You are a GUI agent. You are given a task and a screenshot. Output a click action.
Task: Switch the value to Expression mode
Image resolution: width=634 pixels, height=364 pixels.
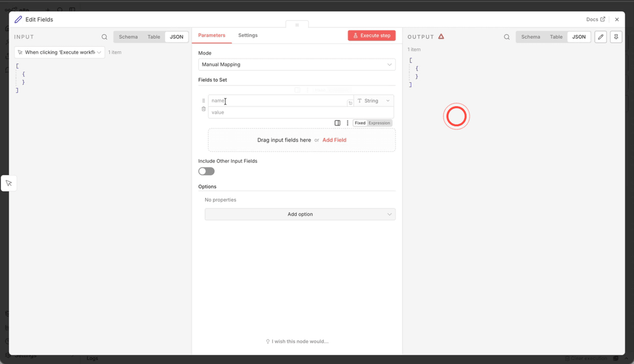pyautogui.click(x=379, y=123)
